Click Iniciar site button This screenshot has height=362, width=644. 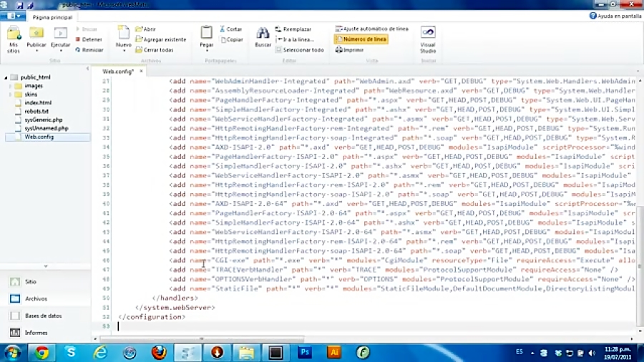coord(87,29)
